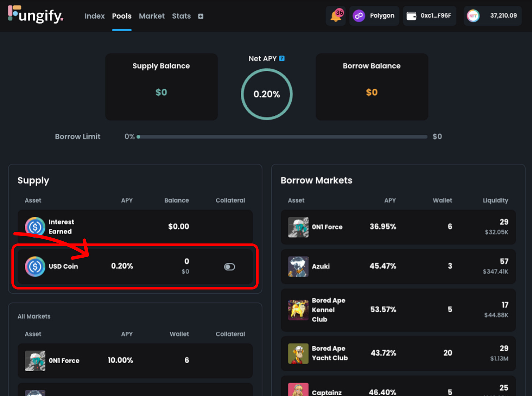
Task: Open the Azuki borrow market row
Action: pyautogui.click(x=398, y=266)
